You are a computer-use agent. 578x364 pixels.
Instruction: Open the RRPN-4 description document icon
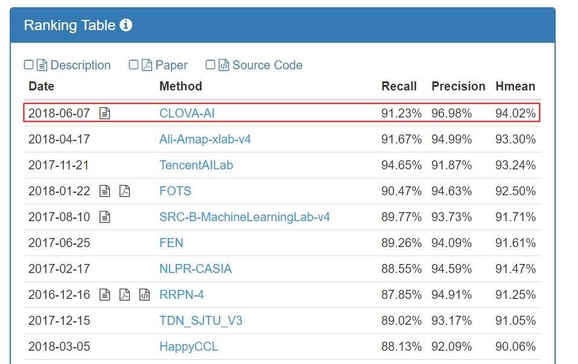point(105,295)
